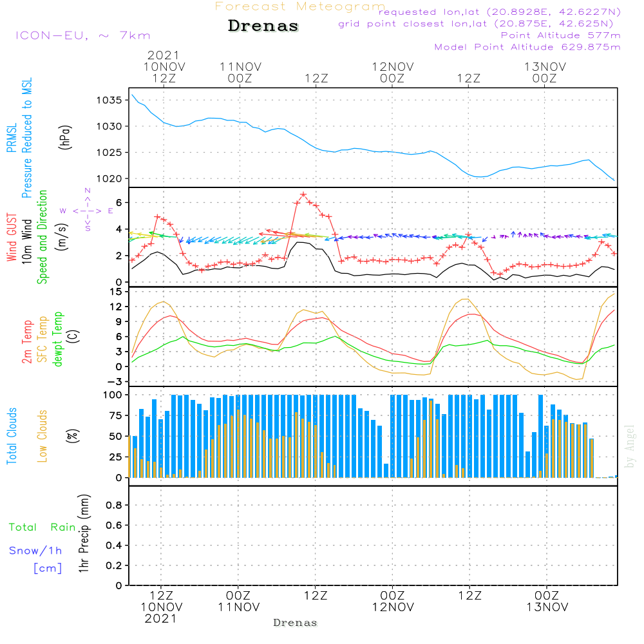
Task: Click the 'Forecast Meteogram' heading
Action: pos(300,6)
